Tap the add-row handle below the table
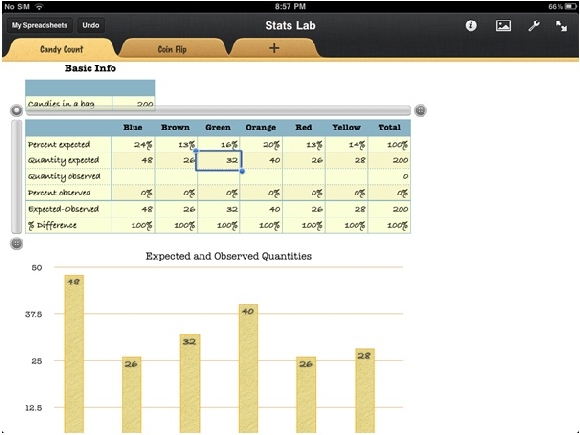The image size is (580, 435). (x=17, y=243)
